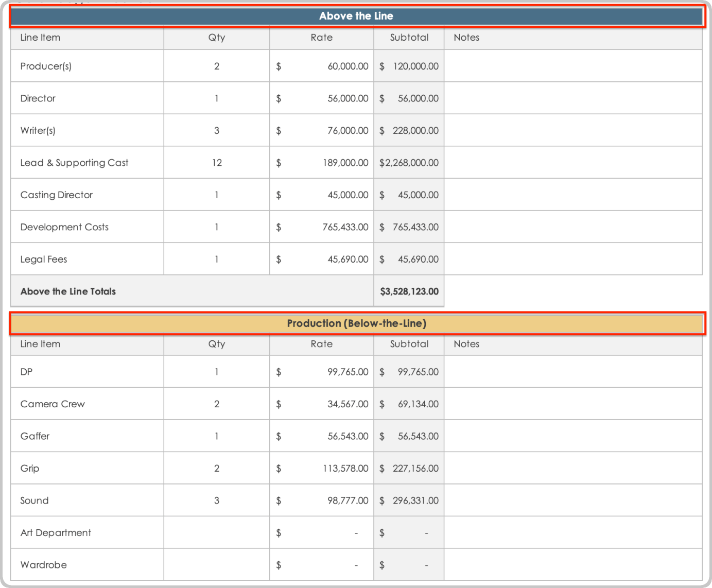Click the Writer(s) quantity cell
Screen dimensions: 712x588
217,131
